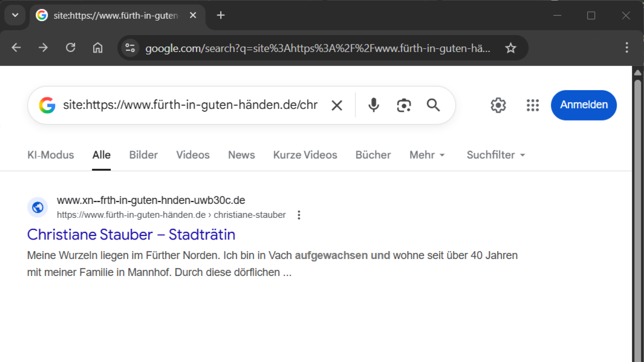Open Chrome three-dot menu
Screen dimensions: 644x362
click(x=626, y=48)
